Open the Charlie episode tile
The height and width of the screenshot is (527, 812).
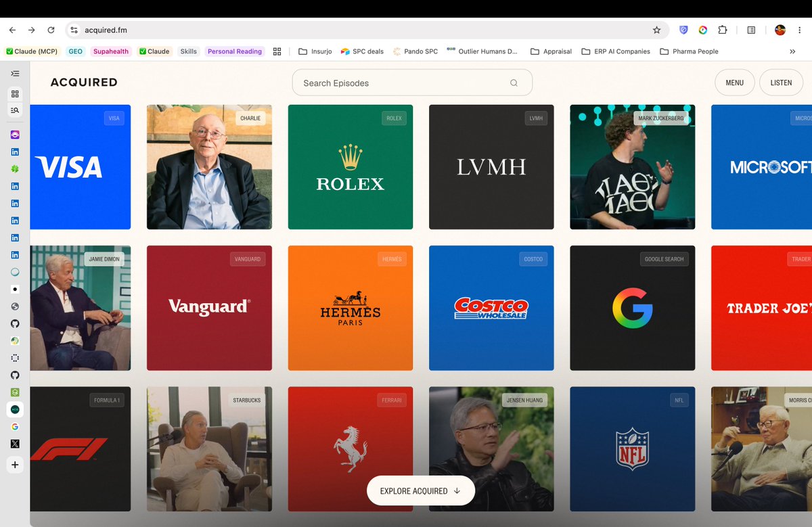click(x=209, y=167)
